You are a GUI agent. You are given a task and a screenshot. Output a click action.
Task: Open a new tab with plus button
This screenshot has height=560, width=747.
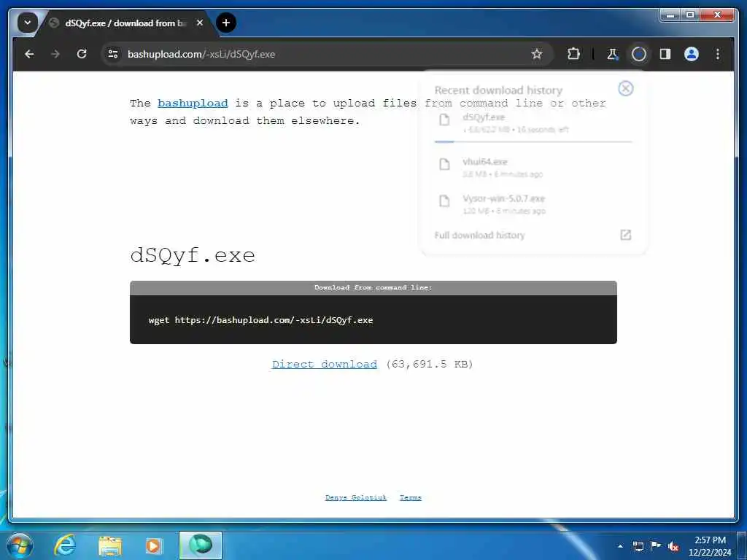pyautogui.click(x=226, y=23)
